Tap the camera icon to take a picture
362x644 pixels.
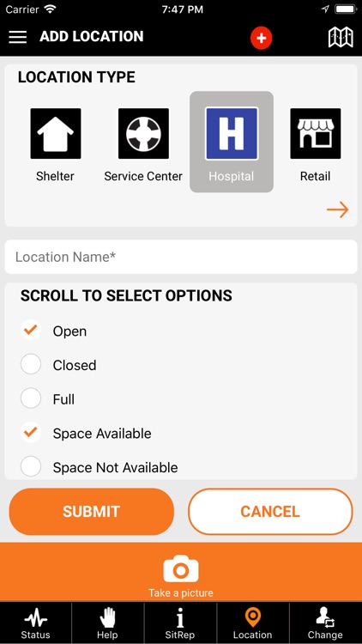181,568
